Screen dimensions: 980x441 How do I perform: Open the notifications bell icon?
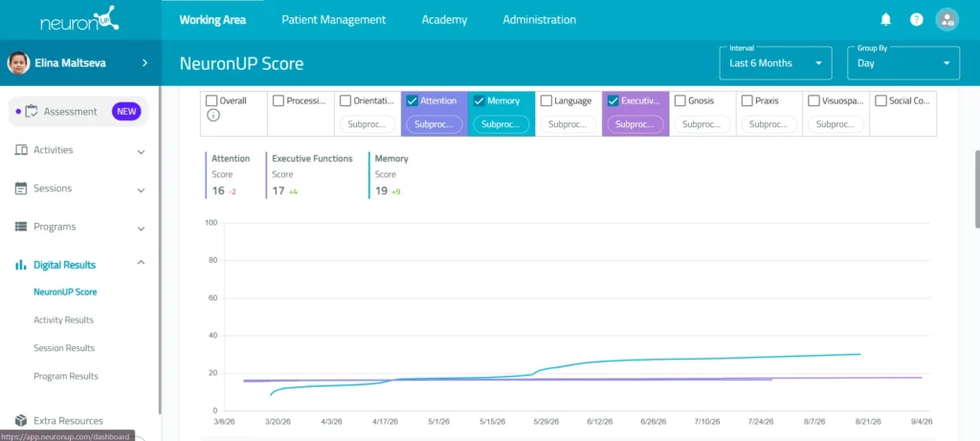(885, 19)
